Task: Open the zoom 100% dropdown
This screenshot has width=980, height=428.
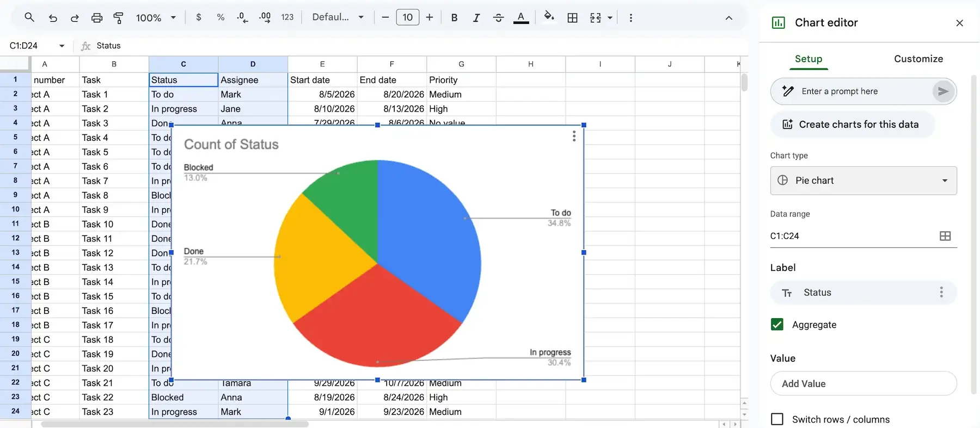Action: 156,17
